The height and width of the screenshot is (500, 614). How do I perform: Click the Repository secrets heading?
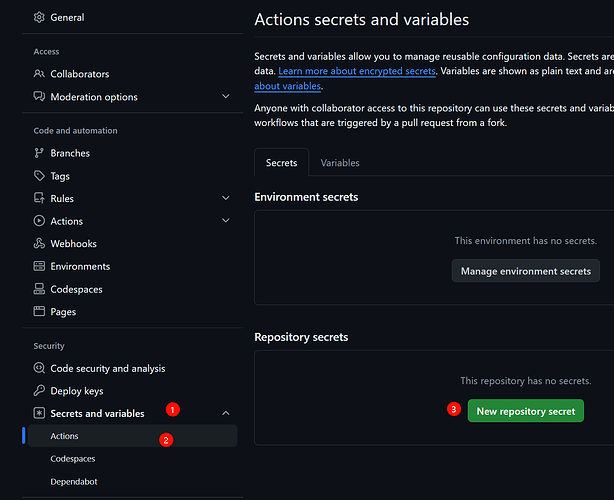(x=301, y=337)
